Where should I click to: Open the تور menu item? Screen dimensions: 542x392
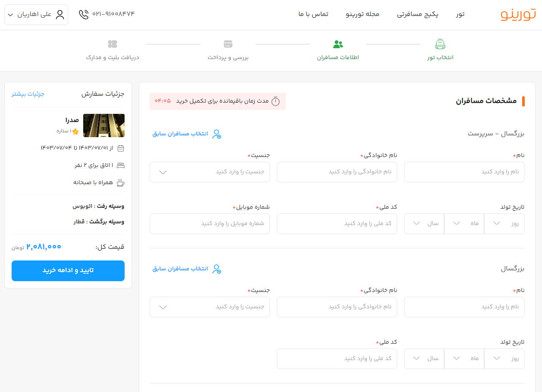tap(460, 14)
